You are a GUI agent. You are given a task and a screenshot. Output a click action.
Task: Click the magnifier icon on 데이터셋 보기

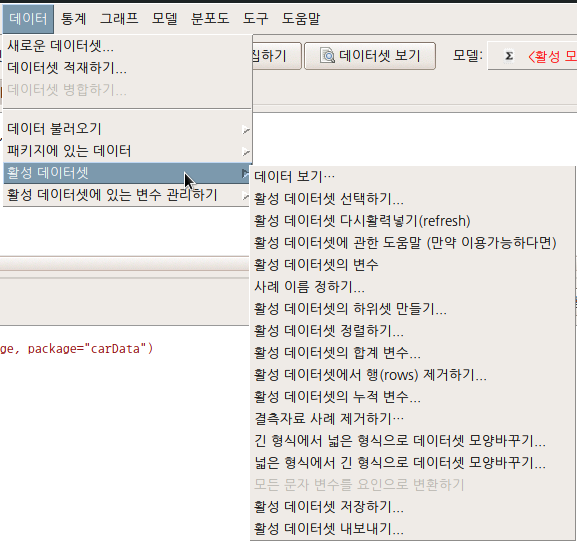[327, 56]
